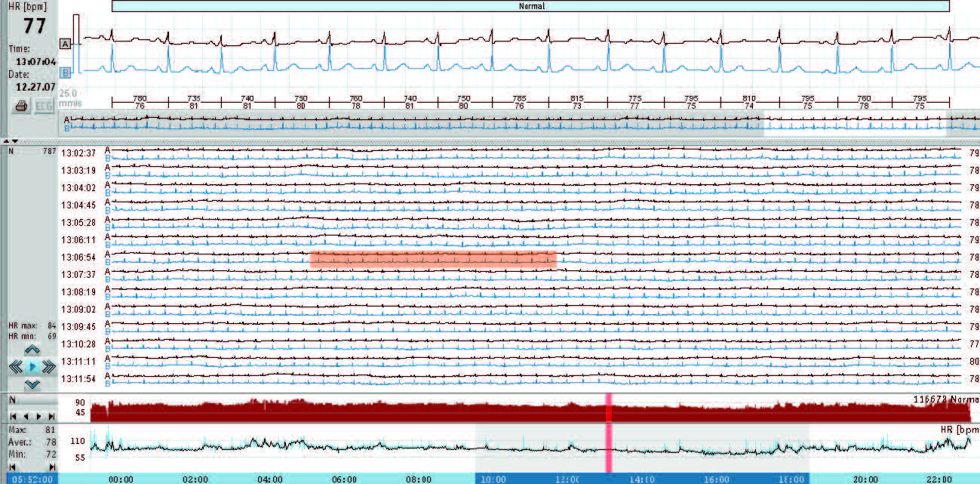Viewport: 980px width, 484px height.
Task: Step to next N event in histogram
Action: [38, 416]
